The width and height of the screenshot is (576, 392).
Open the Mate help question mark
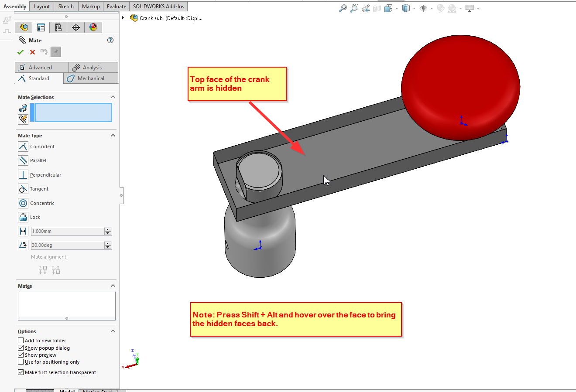[x=110, y=40]
